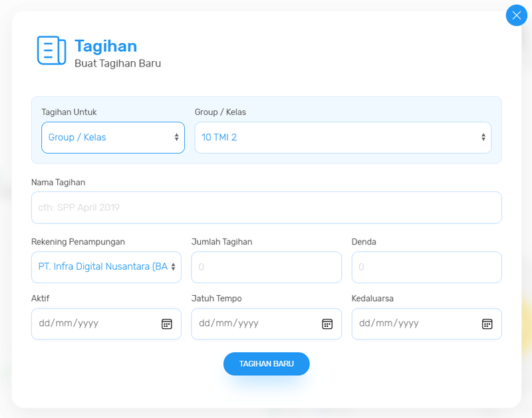Screen dimensions: 532x418
Task: Focus the Nama Tagihan input field
Action: (267, 207)
